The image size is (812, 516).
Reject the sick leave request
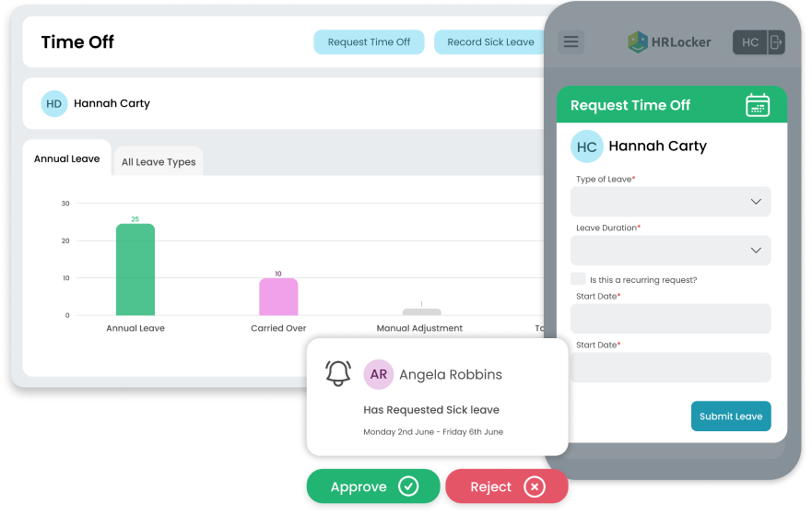click(507, 486)
